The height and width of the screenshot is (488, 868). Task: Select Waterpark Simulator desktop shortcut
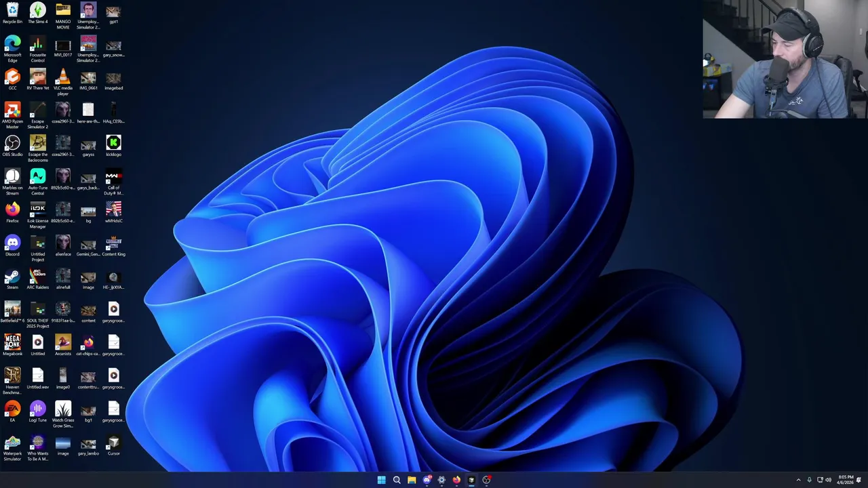click(x=12, y=447)
